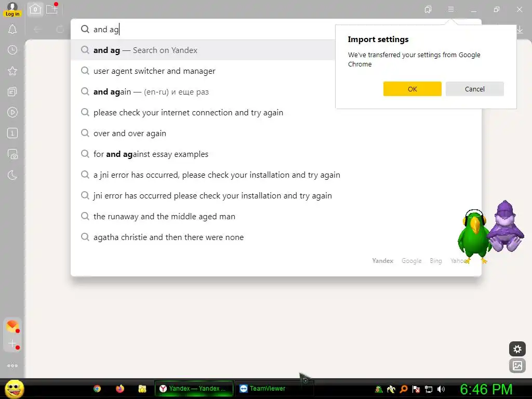Launch Chrome from the taskbar
This screenshot has width=532, height=399.
coord(97,389)
